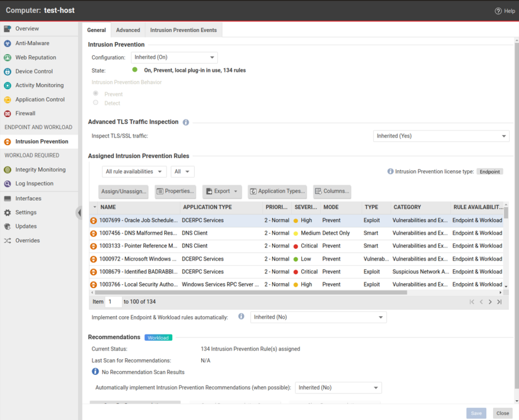Click the Updates globe icon
Screen dimensions: 519x420
8,226
